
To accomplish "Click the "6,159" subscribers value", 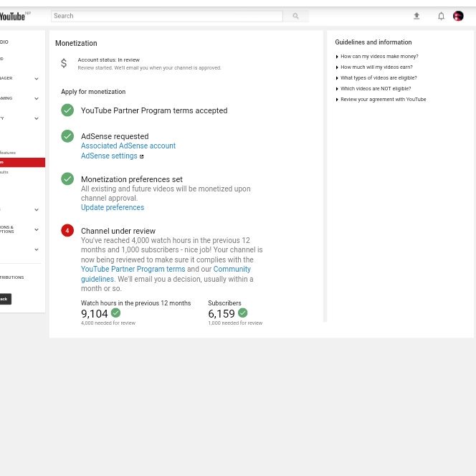I will pos(222,313).
